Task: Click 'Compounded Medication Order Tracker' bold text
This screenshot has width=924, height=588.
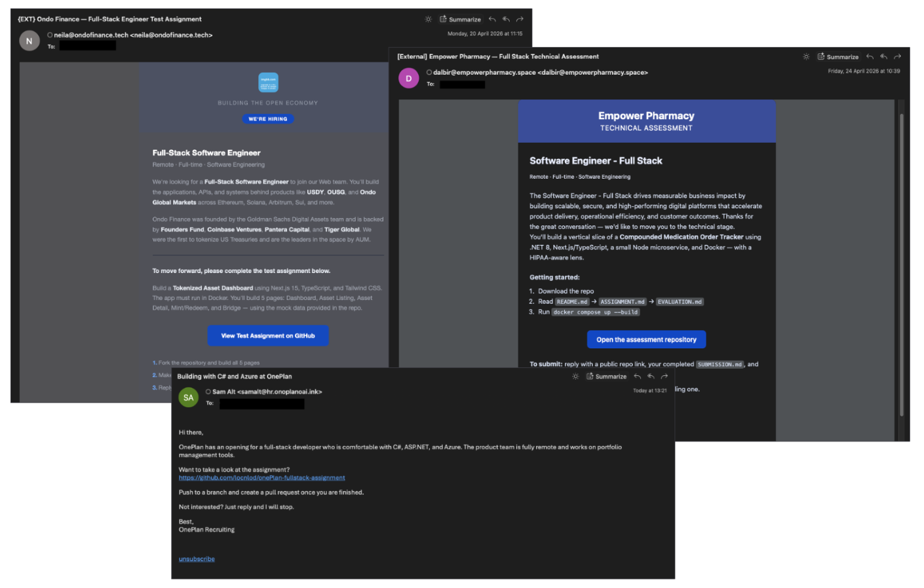Action: [x=682, y=237]
